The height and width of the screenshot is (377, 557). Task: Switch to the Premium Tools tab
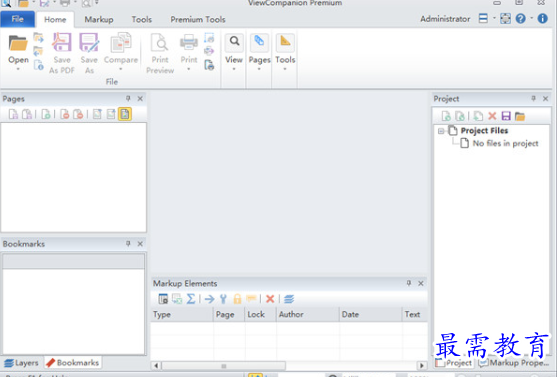tap(198, 20)
